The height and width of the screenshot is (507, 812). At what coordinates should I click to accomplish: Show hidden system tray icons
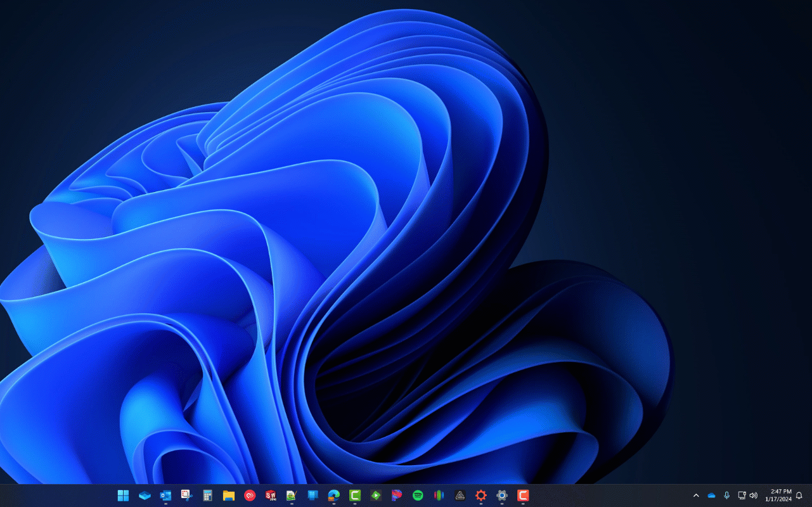(x=696, y=496)
